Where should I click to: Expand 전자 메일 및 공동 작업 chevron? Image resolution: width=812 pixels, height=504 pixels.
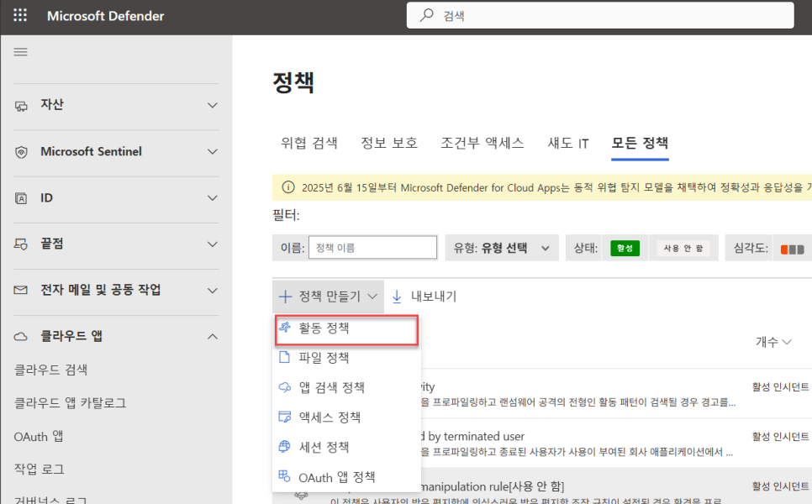click(213, 291)
